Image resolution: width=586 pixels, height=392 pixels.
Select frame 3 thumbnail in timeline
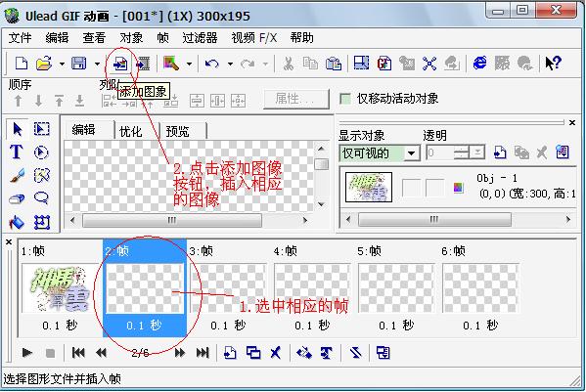(x=228, y=288)
